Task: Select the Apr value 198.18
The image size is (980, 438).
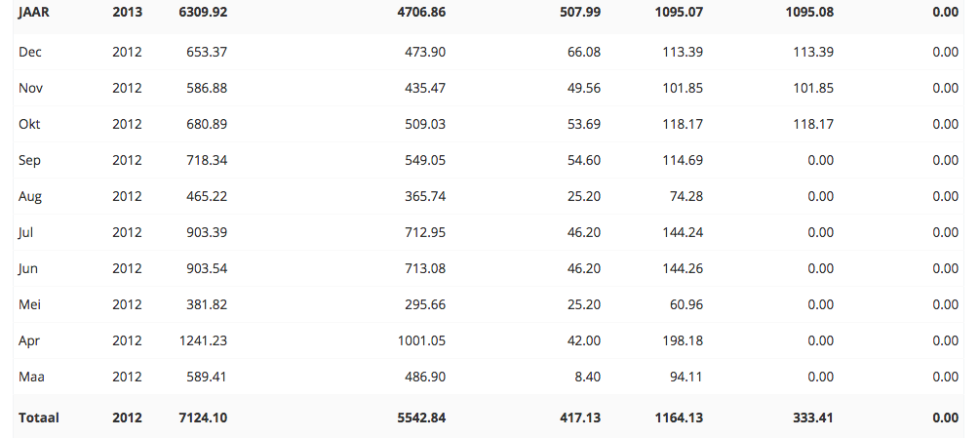Action: click(683, 340)
